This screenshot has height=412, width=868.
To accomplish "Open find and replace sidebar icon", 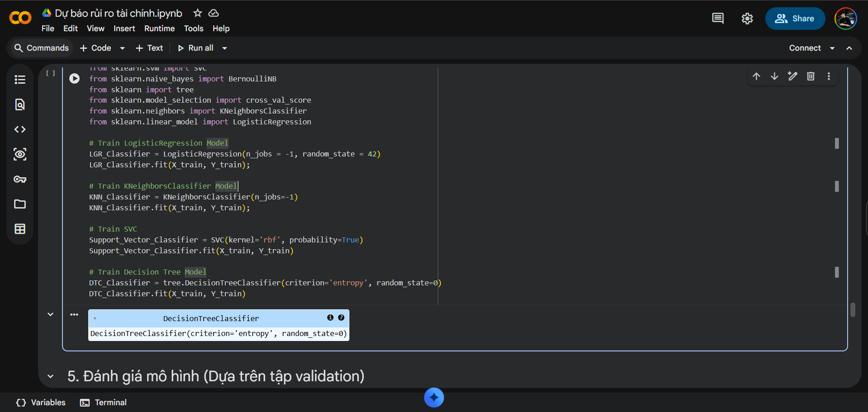I will (x=20, y=104).
